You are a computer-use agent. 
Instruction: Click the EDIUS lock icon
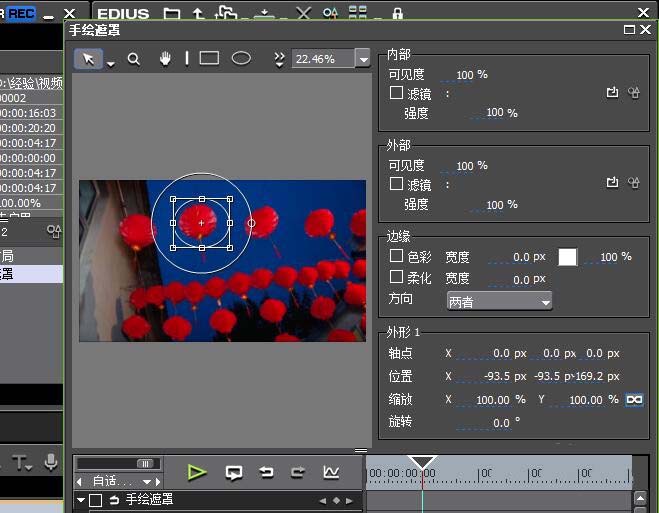(397, 13)
